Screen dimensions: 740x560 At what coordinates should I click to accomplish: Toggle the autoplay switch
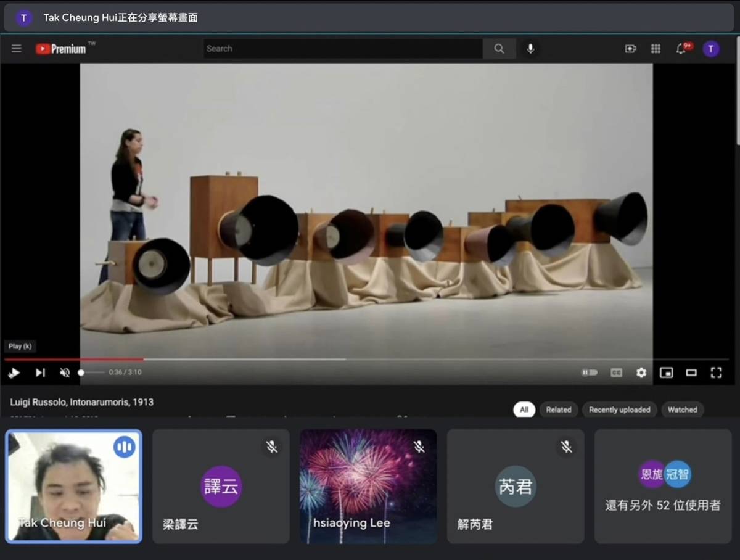[x=590, y=373]
